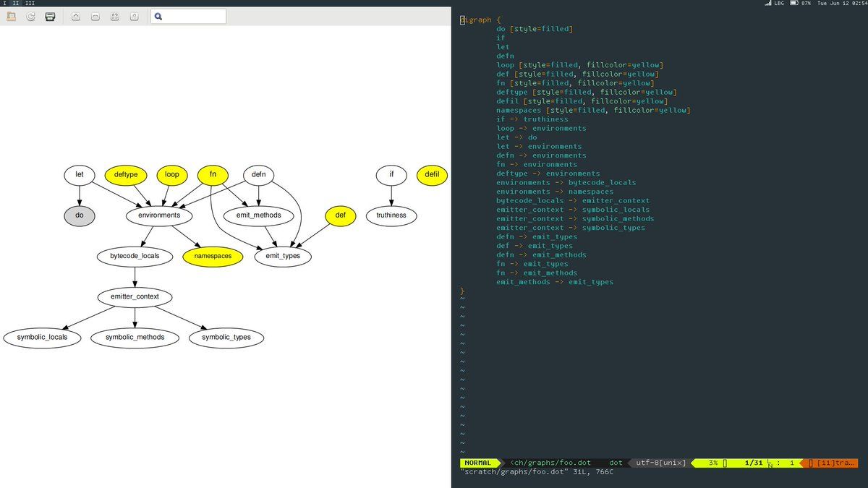Image resolution: width=868 pixels, height=488 pixels.
Task: Click 'emit_methods -> emit_types' code line
Action: (555, 282)
